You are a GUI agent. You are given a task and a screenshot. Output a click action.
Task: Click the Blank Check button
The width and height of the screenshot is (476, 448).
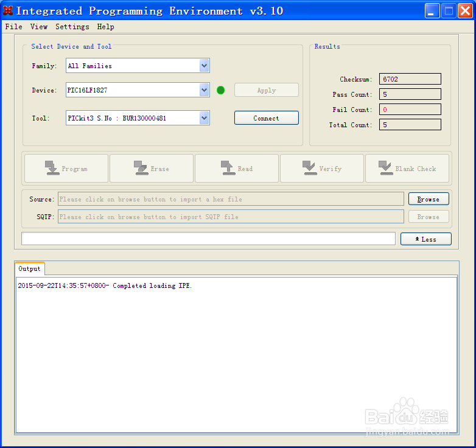(407, 169)
